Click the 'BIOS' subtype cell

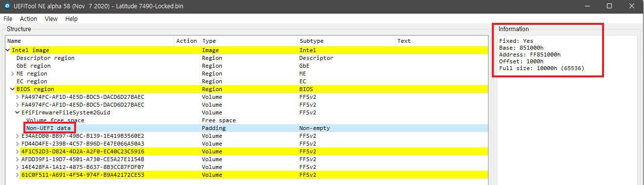(x=306, y=89)
